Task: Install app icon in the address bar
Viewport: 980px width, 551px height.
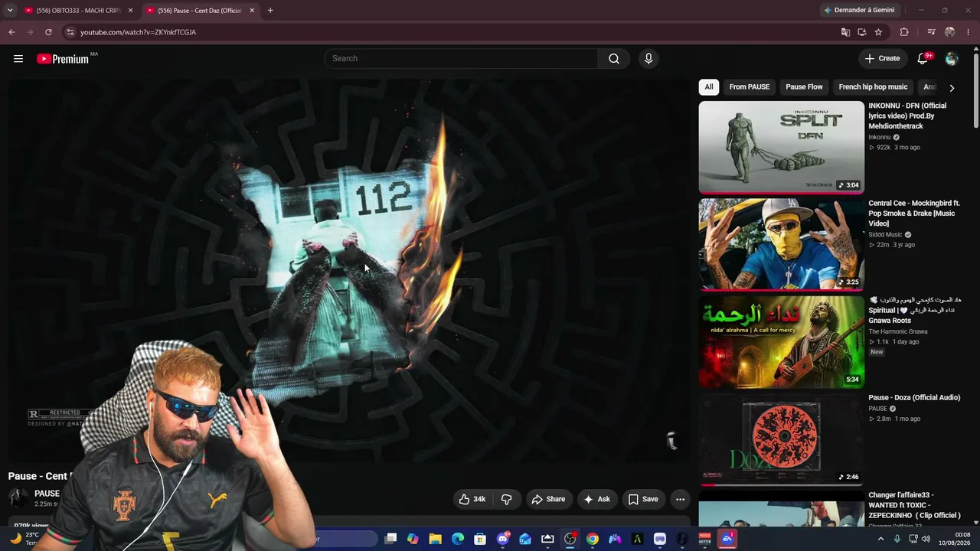Action: pos(862,32)
